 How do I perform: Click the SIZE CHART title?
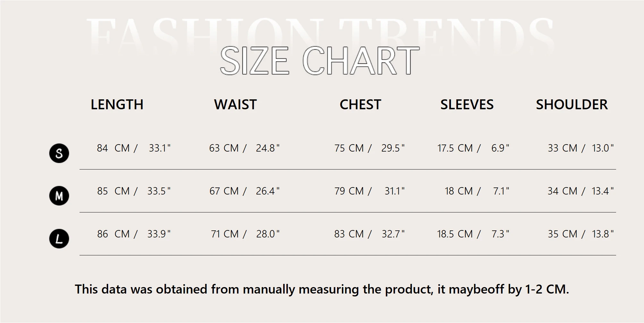(x=319, y=61)
